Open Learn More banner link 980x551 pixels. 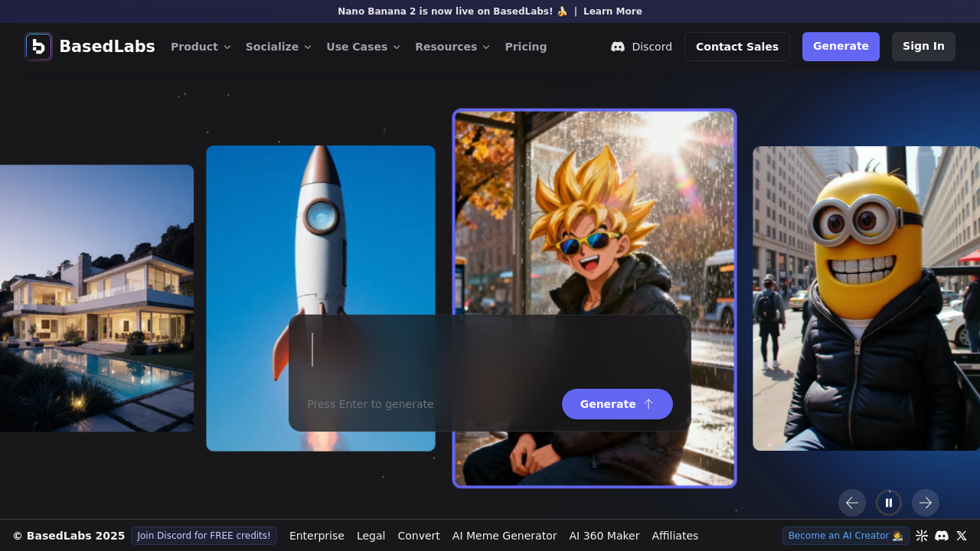(x=612, y=11)
